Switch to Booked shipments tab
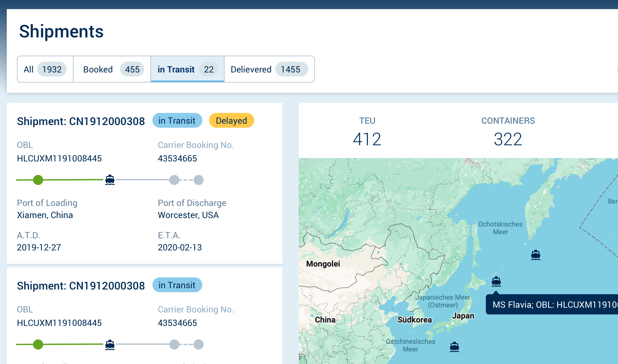 click(112, 69)
